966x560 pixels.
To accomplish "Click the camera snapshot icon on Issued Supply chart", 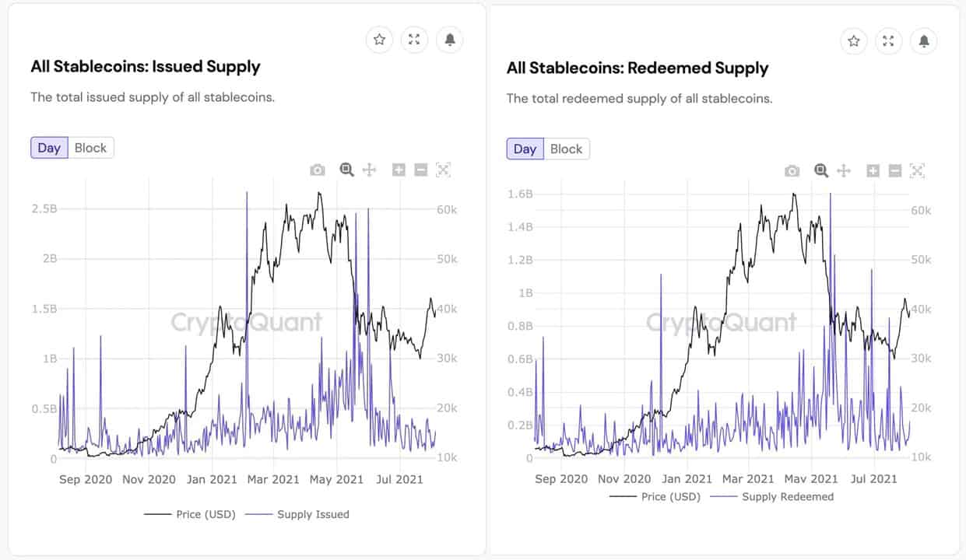I will (x=318, y=170).
